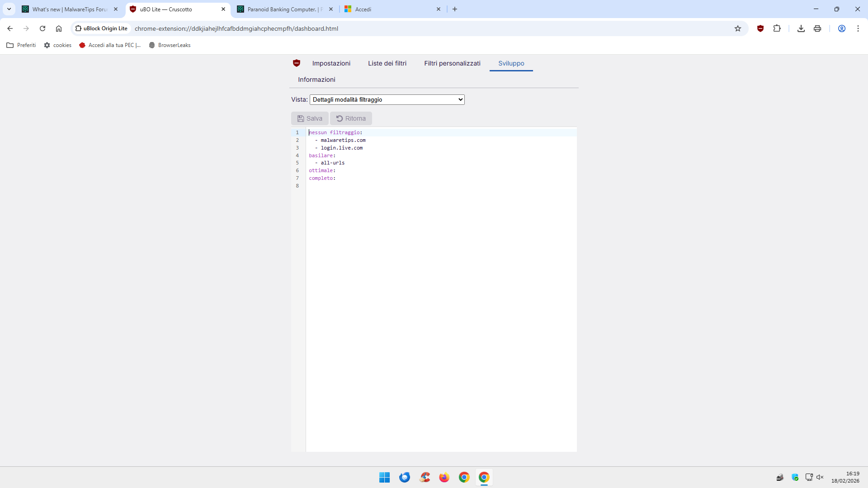Open the cookies bookmark

pos(58,45)
